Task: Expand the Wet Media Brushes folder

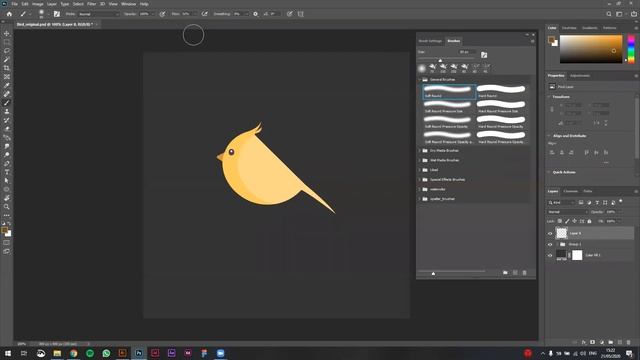Action: 420,160
